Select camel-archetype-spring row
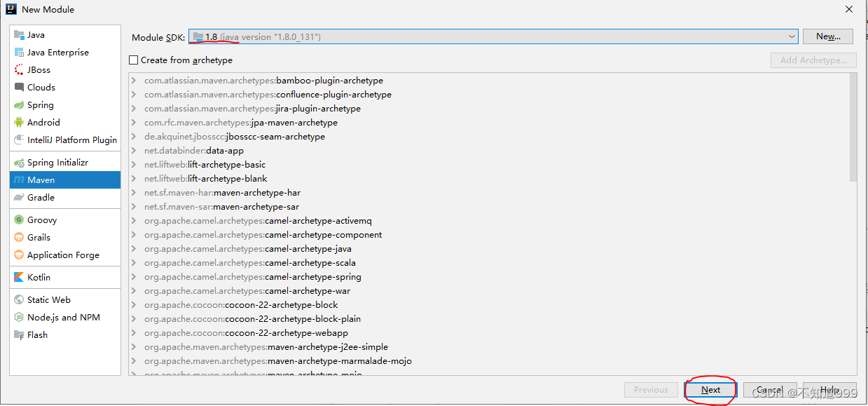 [x=488, y=277]
